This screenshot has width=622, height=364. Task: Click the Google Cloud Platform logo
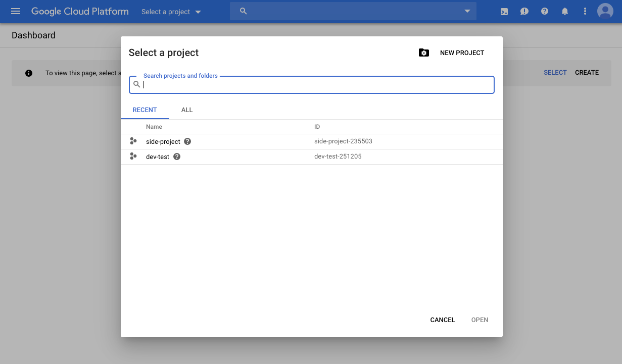point(80,11)
